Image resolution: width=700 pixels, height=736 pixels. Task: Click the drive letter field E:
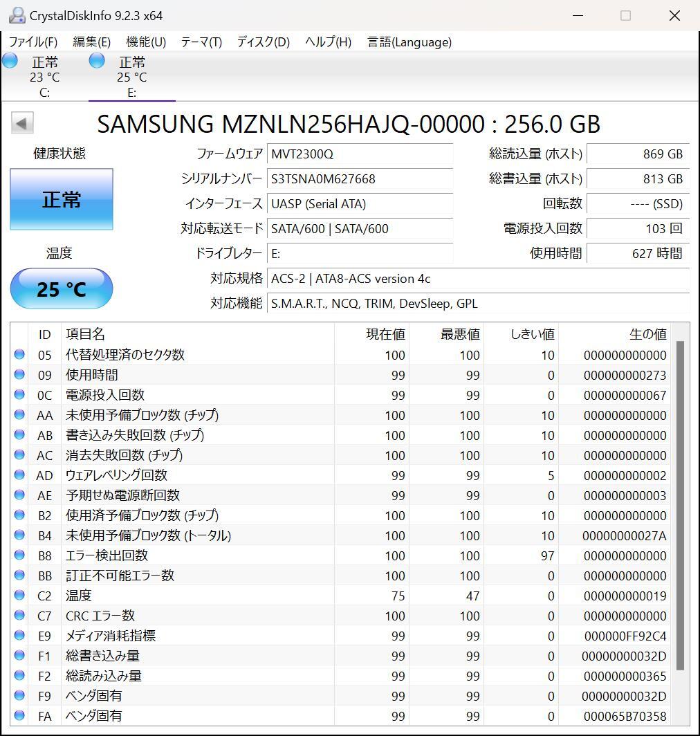(x=360, y=253)
